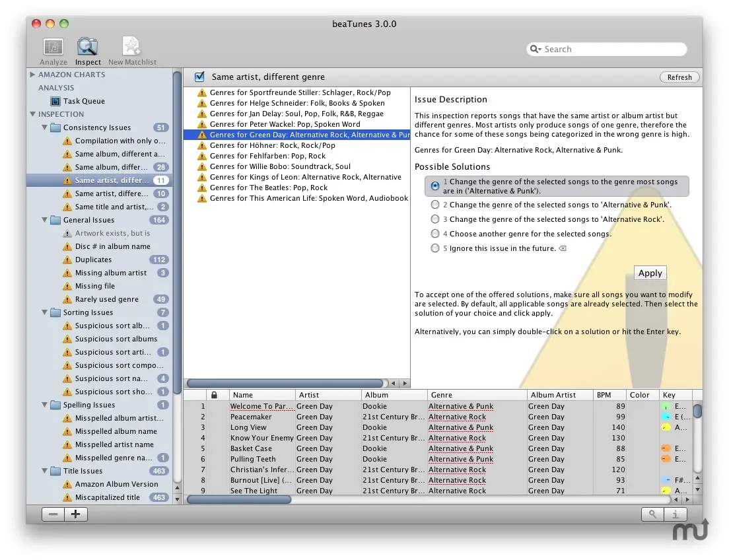Collapse Consistency Issues tree node
Image resolution: width=729 pixels, height=560 pixels.
point(45,127)
